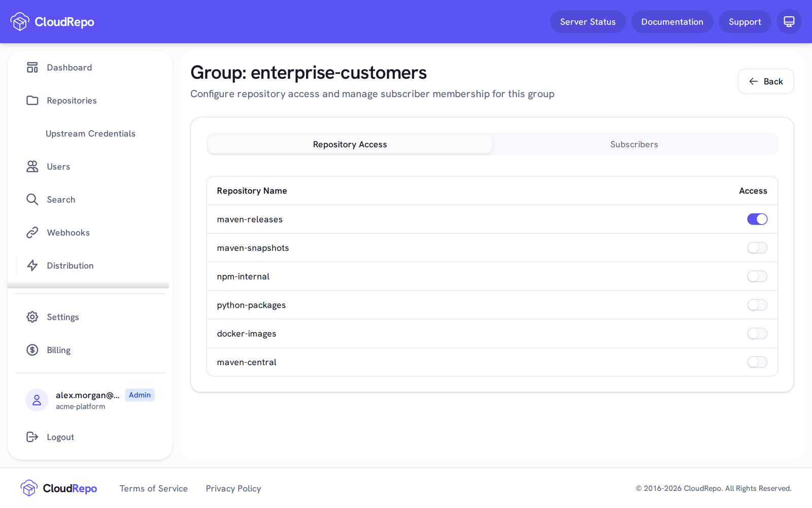
Task: Click the Settings gear icon
Action: click(x=32, y=317)
